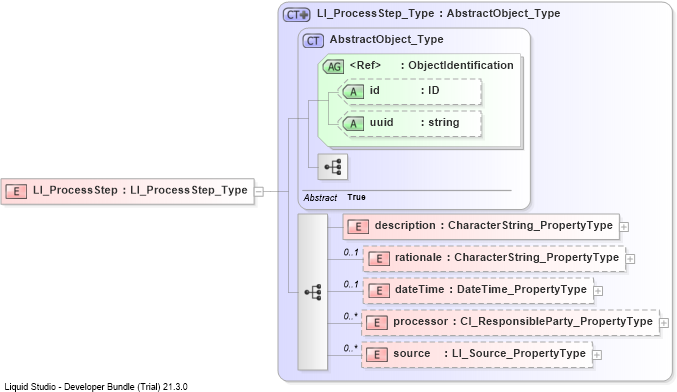
Task: Expand the source element
Action: pos(597,354)
